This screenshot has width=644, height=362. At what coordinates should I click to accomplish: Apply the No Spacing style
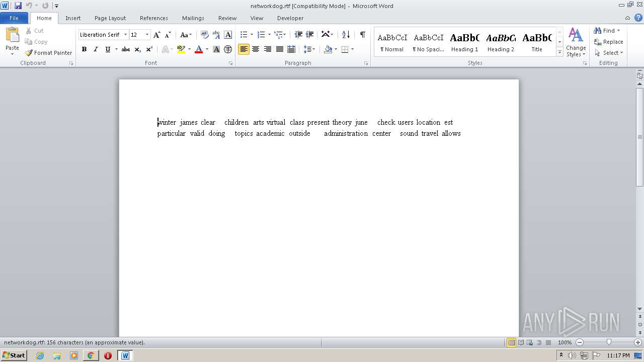point(428,42)
